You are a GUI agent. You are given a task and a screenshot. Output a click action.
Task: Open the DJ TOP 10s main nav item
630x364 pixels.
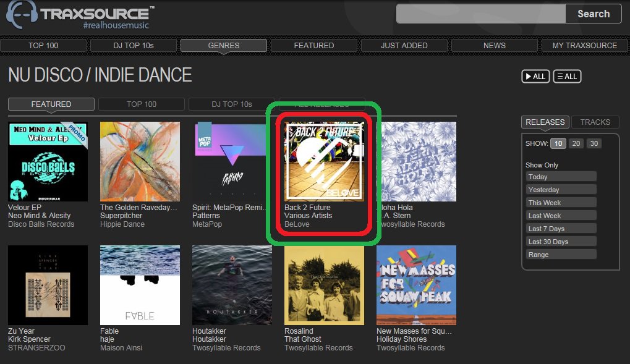134,45
